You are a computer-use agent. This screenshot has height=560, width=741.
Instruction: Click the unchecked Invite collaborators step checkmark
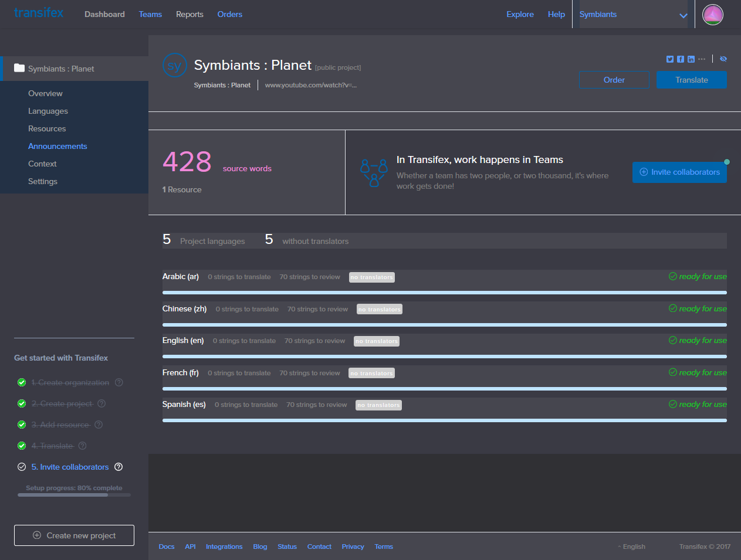pos(22,467)
